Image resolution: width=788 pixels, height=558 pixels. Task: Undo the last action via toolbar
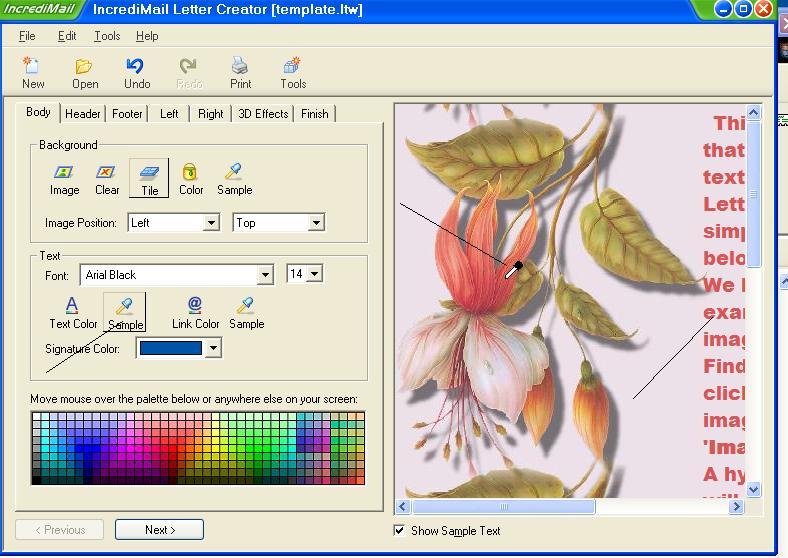(x=137, y=73)
